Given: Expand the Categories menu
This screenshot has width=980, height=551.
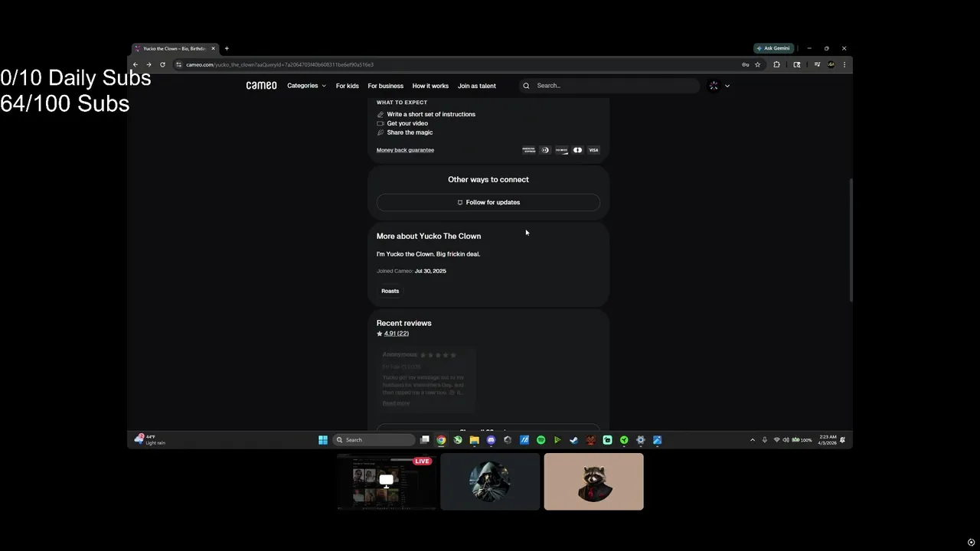Looking at the screenshot, I should click(x=306, y=86).
